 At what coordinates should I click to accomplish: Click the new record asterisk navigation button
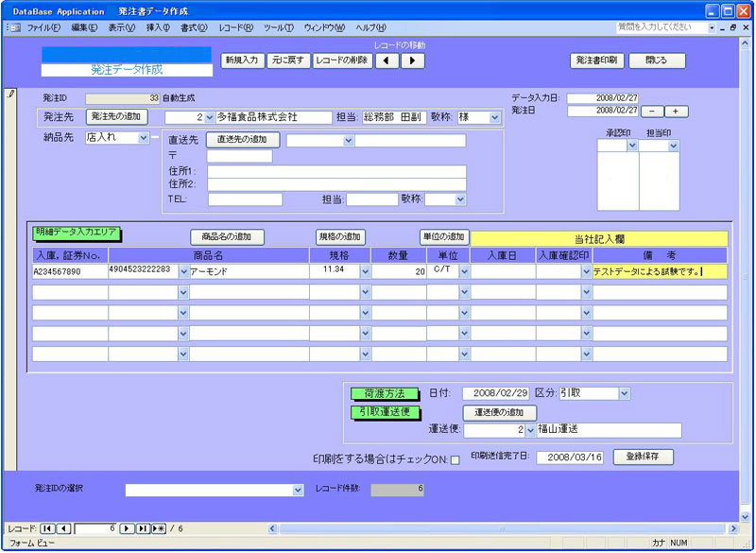point(159,528)
